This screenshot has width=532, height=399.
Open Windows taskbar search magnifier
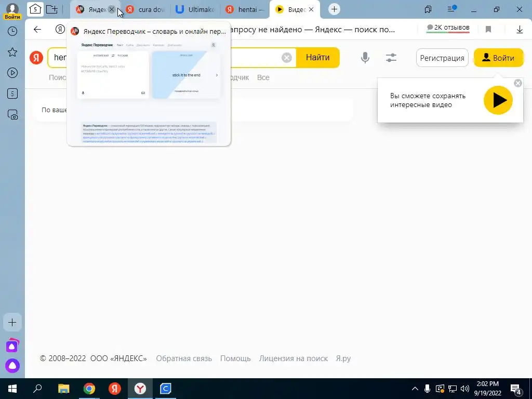click(x=37, y=389)
